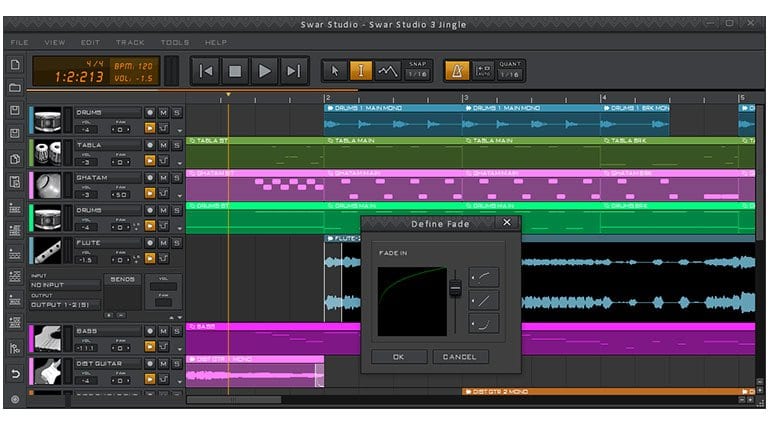Viewport: 770px width, 425px height.
Task: Toggle the metronome icon
Action: tap(457, 71)
